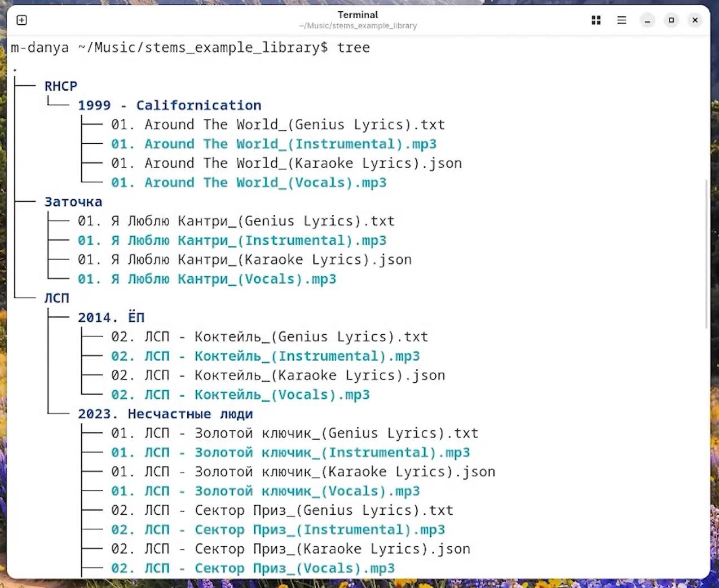The width and height of the screenshot is (719, 588).
Task: Click the tree command in the prompt
Action: click(x=354, y=47)
